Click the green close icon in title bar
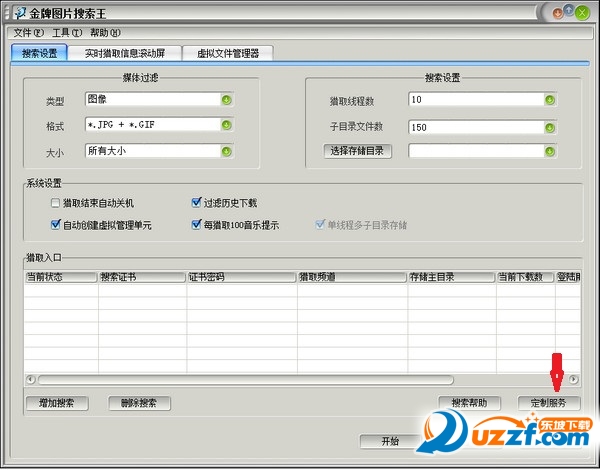The width and height of the screenshot is (600, 470). (582, 13)
